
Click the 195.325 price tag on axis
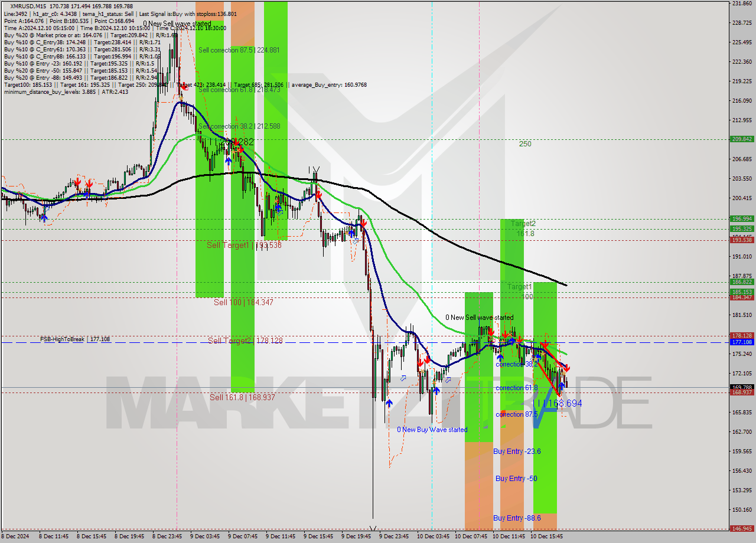click(741, 229)
